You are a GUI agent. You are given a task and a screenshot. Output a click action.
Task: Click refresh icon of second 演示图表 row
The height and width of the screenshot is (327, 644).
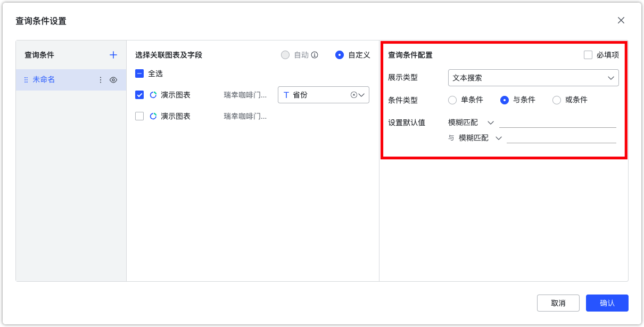coord(153,116)
